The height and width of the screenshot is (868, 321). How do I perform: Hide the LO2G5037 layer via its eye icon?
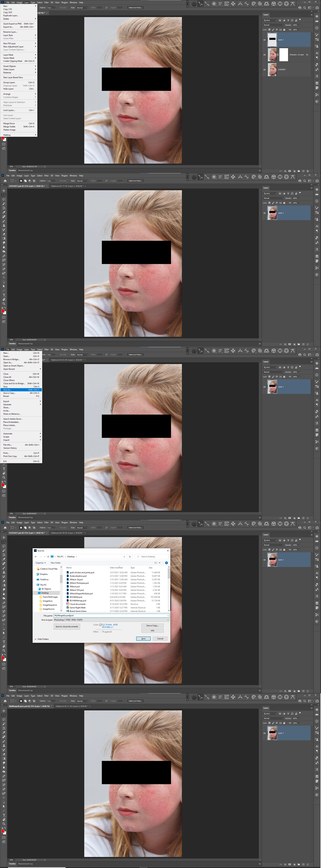point(264,70)
